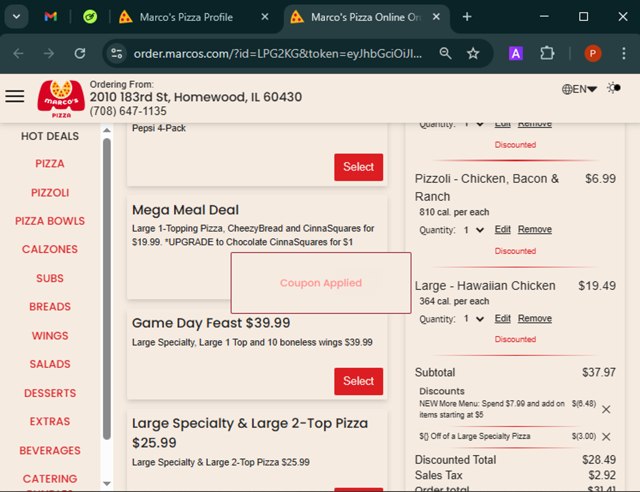Click the Subtotal $37.97 amount
640x492 pixels.
(x=599, y=372)
